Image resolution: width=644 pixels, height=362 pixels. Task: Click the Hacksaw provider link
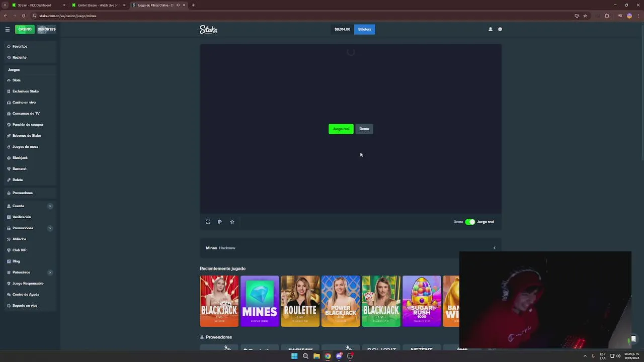[227, 248]
